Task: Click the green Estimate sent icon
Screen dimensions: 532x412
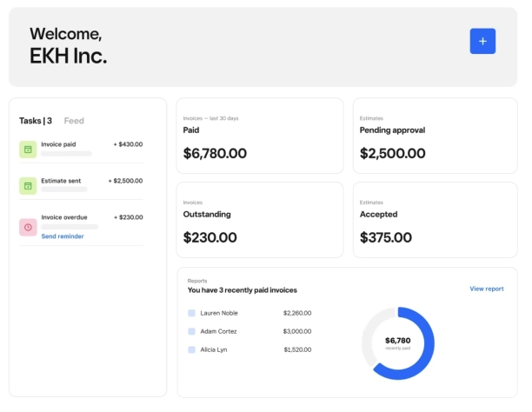Action: click(28, 186)
